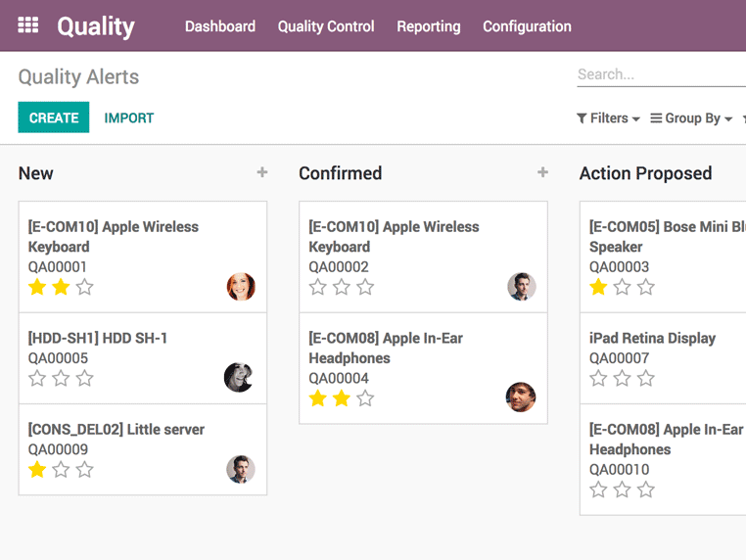Open the Quality Control menu
This screenshot has width=746, height=560.
[326, 26]
